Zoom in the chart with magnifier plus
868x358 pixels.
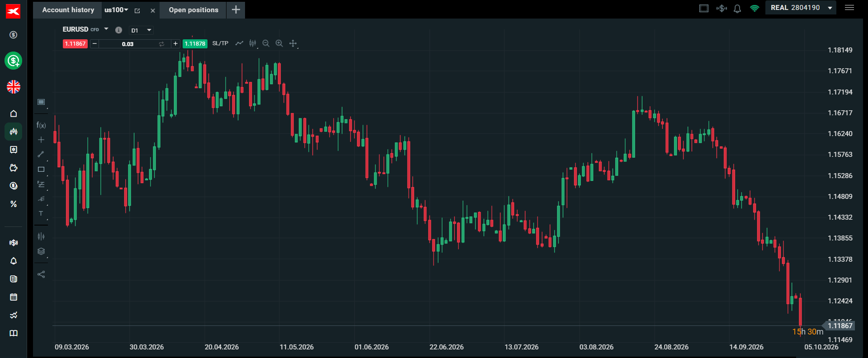[x=279, y=43]
